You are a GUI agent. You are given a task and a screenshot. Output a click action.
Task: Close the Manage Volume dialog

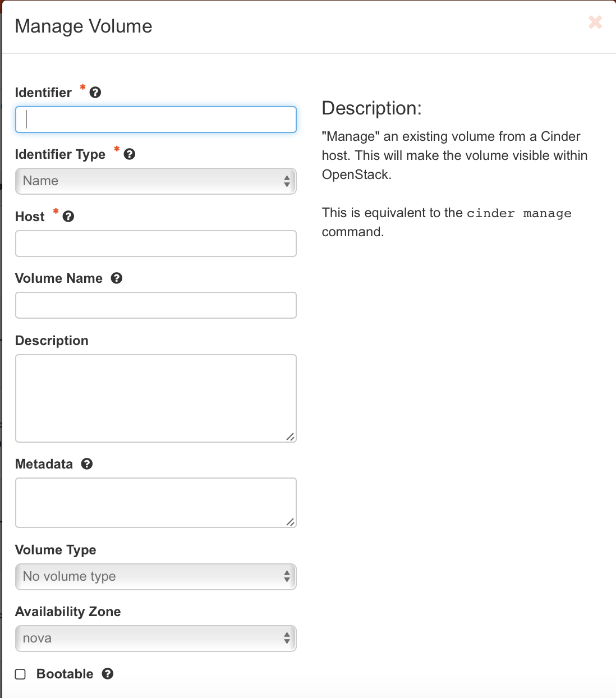click(x=595, y=22)
